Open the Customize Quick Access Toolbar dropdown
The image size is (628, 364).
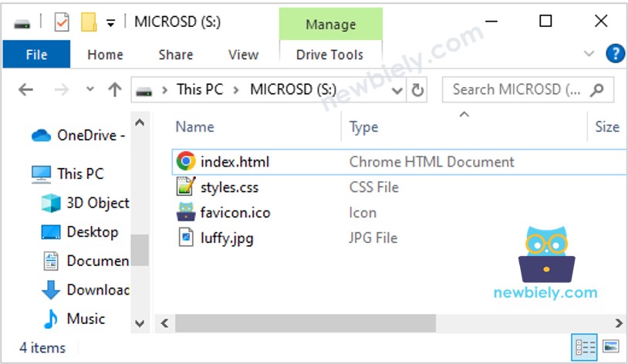tap(111, 22)
